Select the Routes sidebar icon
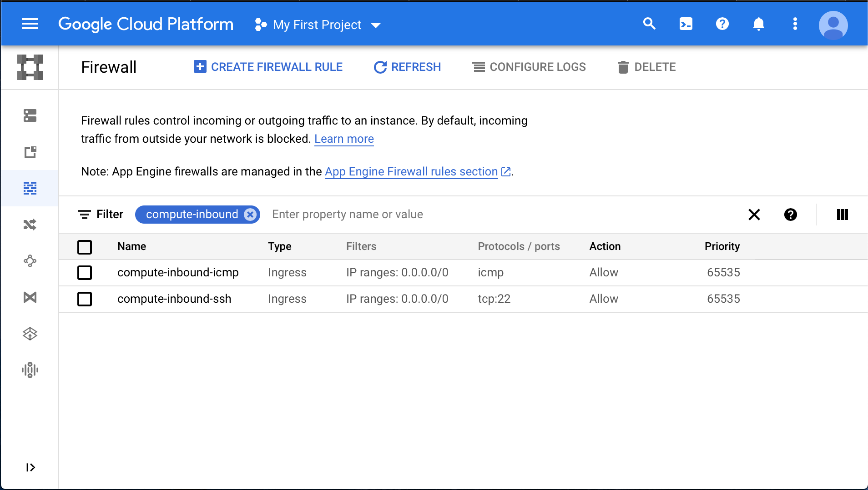The width and height of the screenshot is (868, 490). pos(30,224)
